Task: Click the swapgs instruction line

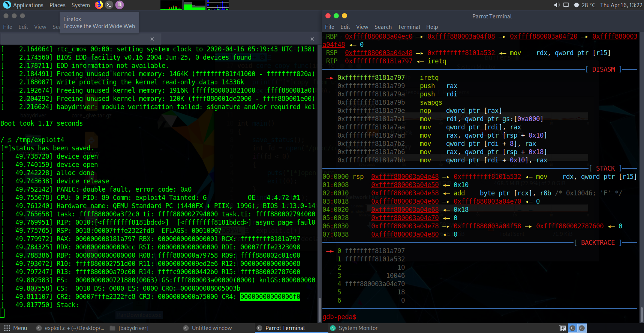Action: tap(390, 102)
